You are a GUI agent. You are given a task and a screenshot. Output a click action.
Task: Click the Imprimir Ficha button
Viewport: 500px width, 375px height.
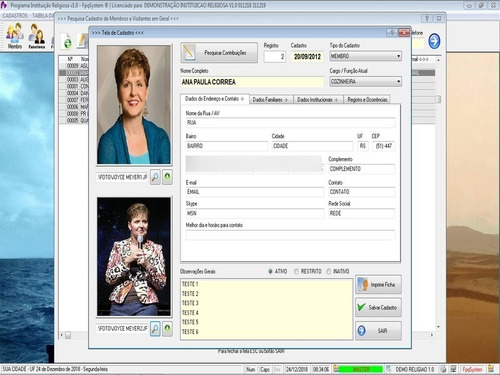(378, 285)
